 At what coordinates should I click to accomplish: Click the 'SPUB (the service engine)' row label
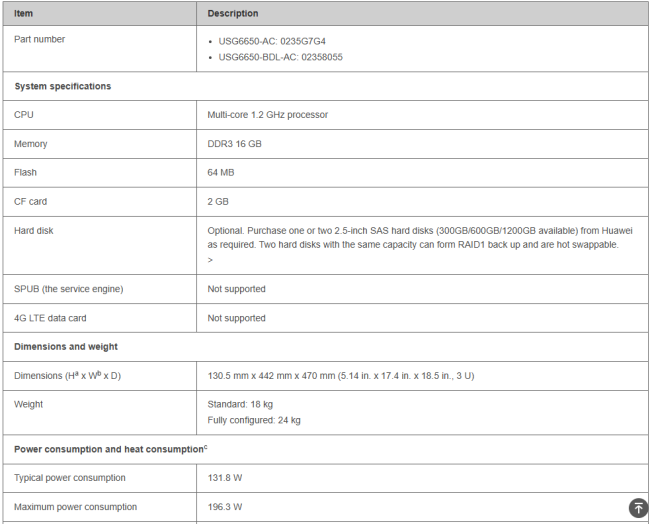(x=69, y=289)
